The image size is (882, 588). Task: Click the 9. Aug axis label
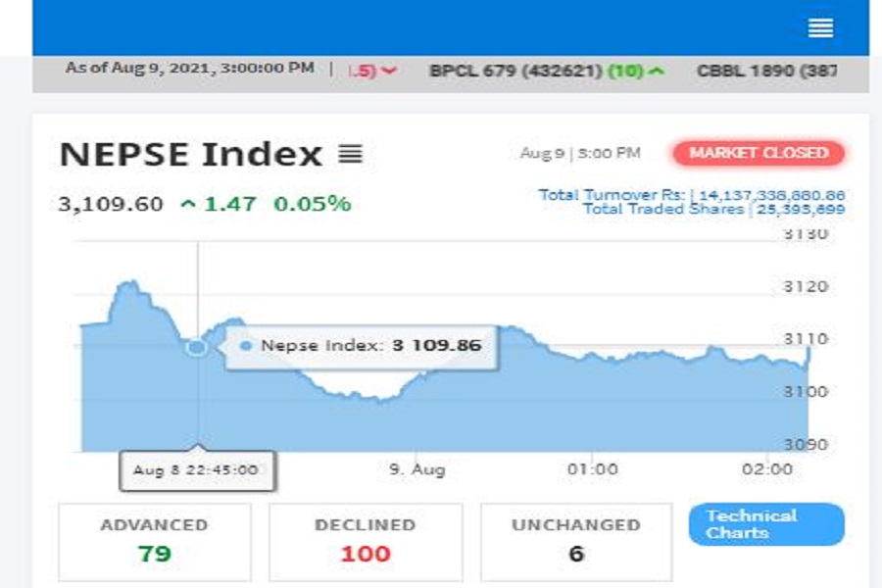click(x=416, y=469)
